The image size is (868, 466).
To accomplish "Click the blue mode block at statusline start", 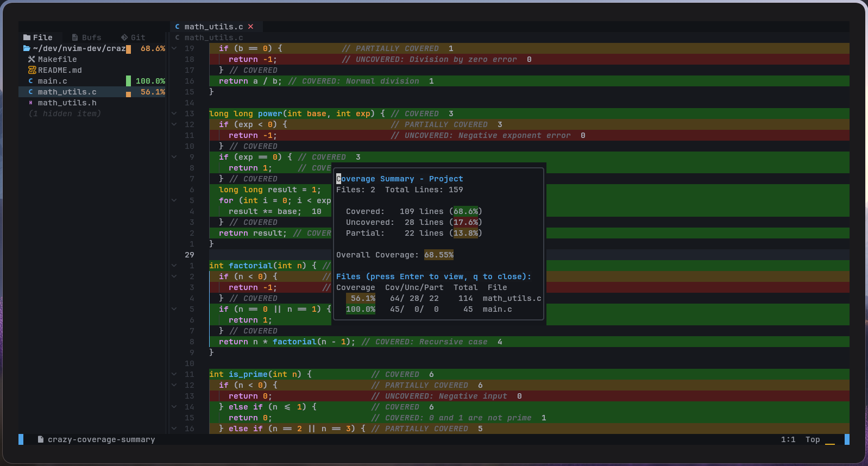I will [21, 439].
